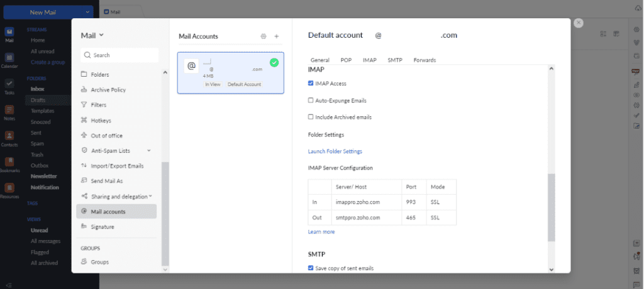644x289 pixels.
Task: Click Create a group link
Action: pyautogui.click(x=48, y=62)
